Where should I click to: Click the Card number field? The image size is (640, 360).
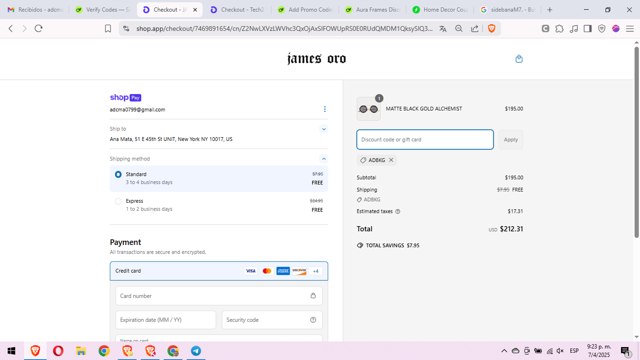tap(219, 296)
